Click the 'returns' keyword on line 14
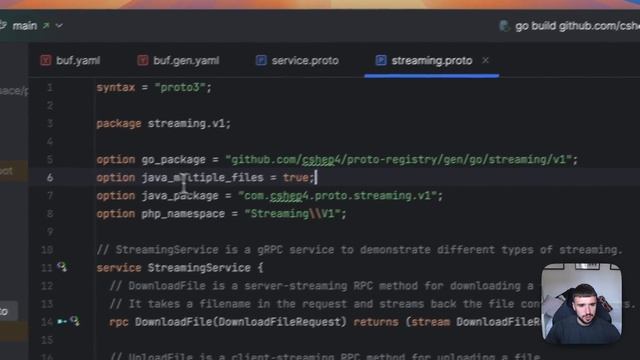The height and width of the screenshot is (360, 640). pyautogui.click(x=376, y=322)
